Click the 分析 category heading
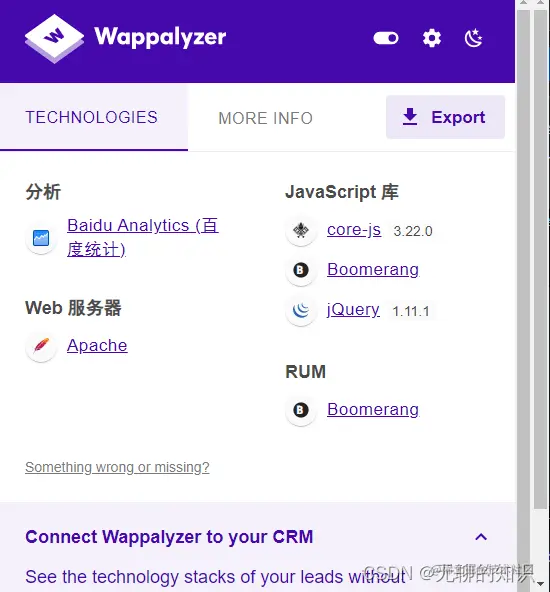The image size is (550, 592). (x=43, y=192)
